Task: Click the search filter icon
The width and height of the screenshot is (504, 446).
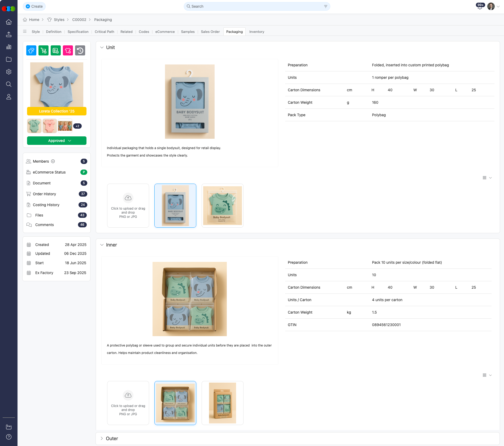Action: (x=325, y=6)
